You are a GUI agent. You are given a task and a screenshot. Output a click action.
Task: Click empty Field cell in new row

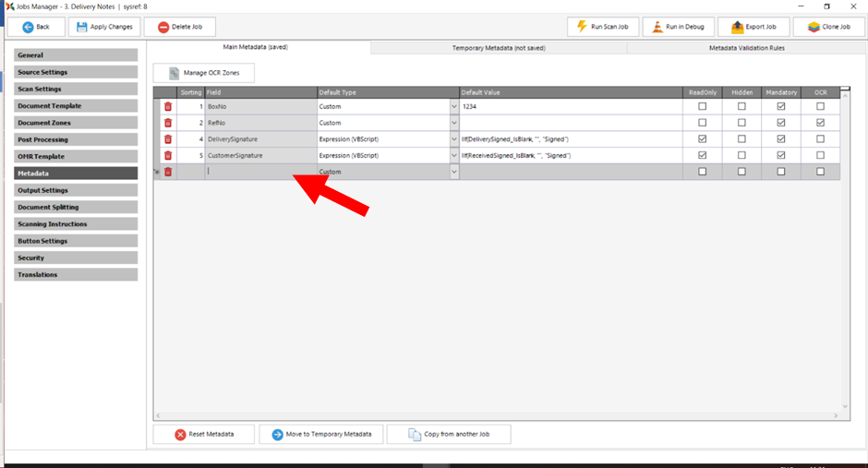pyautogui.click(x=259, y=172)
